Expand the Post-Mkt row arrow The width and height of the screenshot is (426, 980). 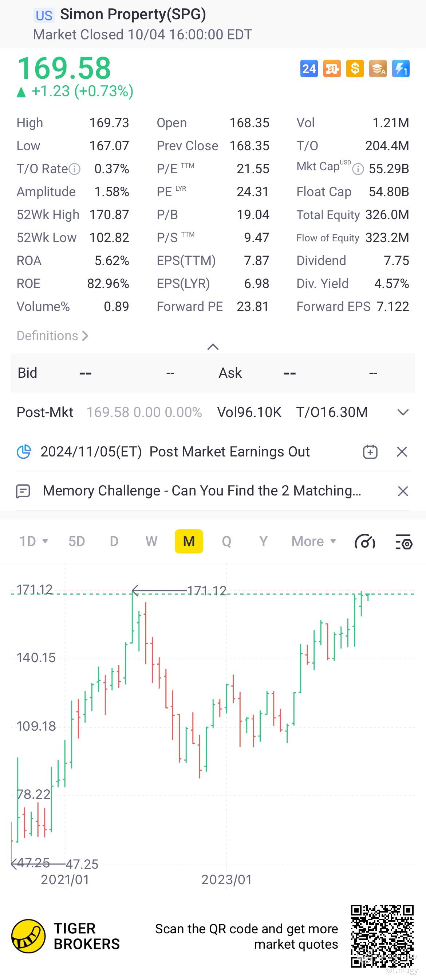403,412
